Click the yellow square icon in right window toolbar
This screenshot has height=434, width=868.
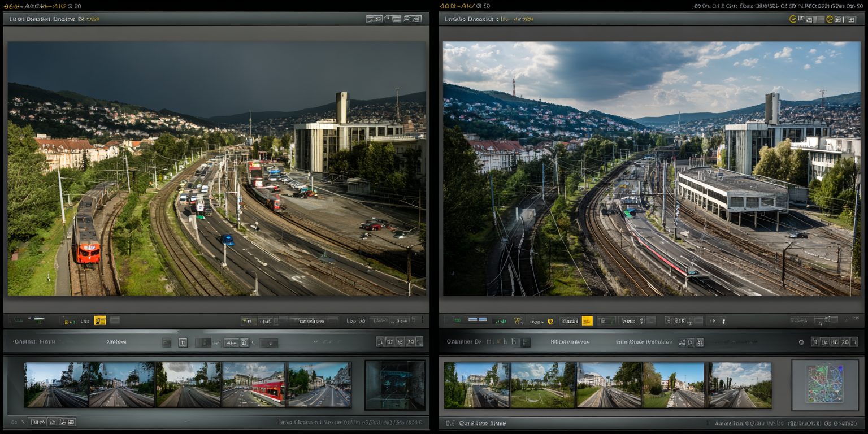tap(587, 320)
